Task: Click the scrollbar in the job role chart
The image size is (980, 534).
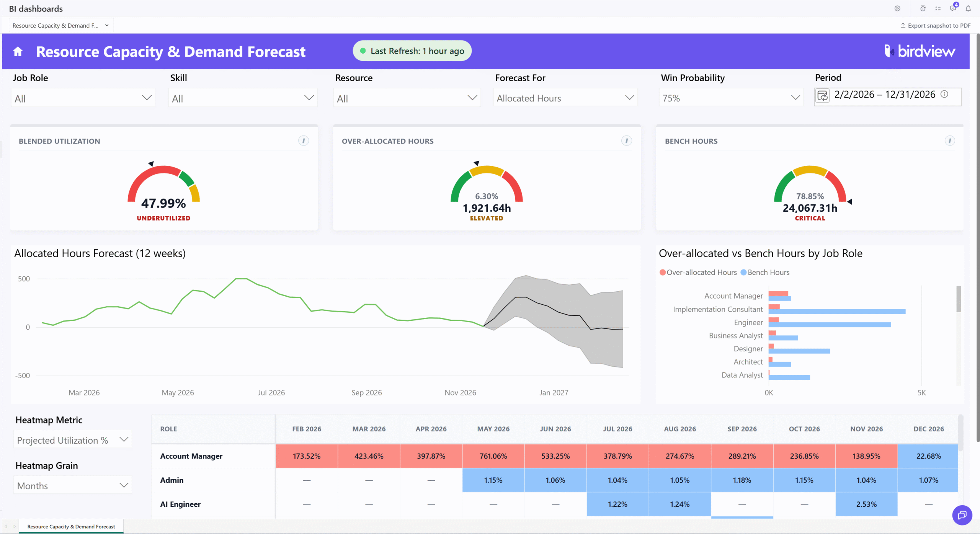Action: 959,299
